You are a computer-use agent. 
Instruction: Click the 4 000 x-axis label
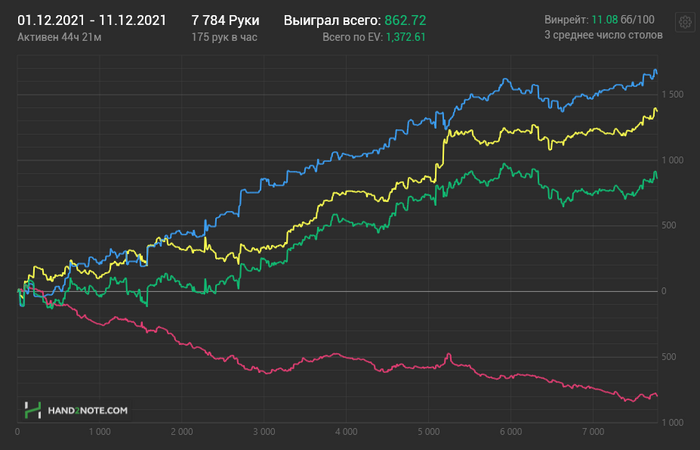346,432
